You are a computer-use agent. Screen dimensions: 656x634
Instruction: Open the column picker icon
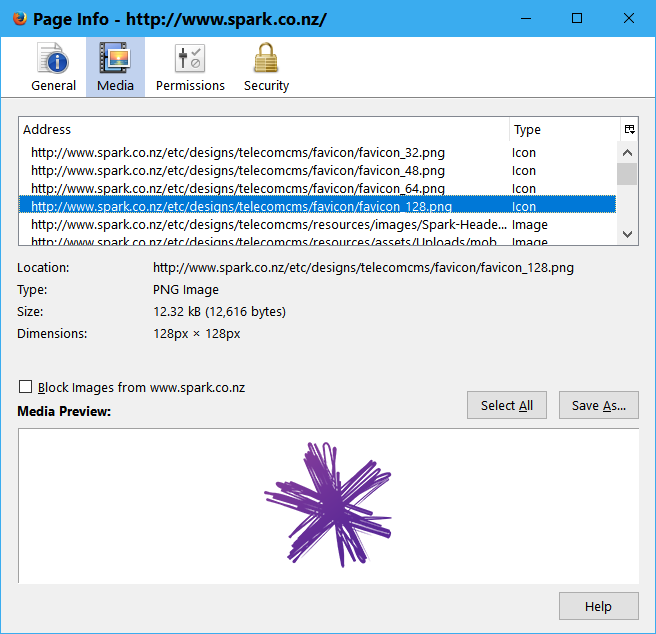click(x=629, y=129)
